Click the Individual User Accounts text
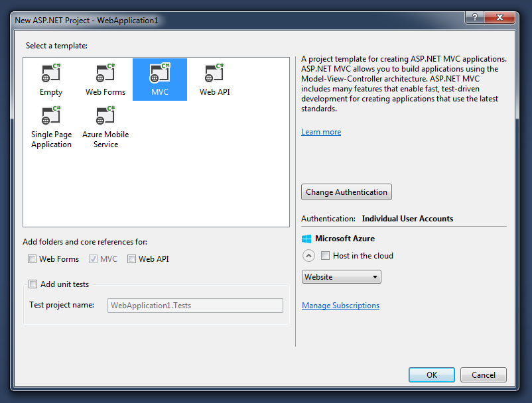The height and width of the screenshot is (403, 532). [x=407, y=219]
